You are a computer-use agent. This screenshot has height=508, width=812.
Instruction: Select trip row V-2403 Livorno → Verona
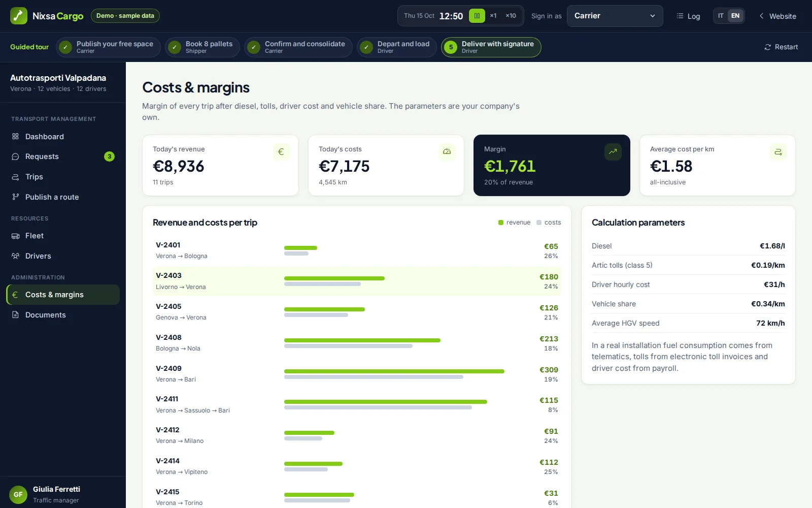[x=357, y=281]
